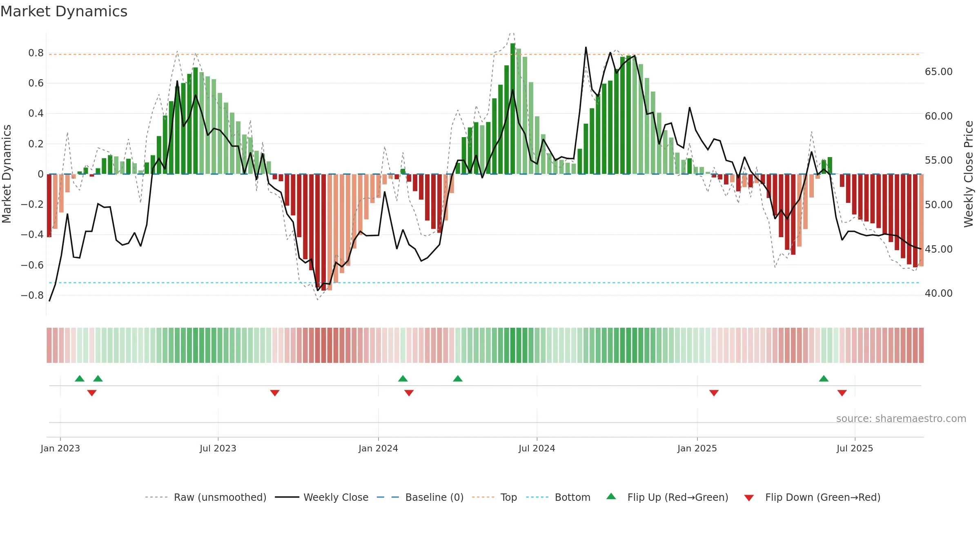Click the Jul 2024 x-axis label
This screenshot has width=980, height=551.
pos(537,448)
